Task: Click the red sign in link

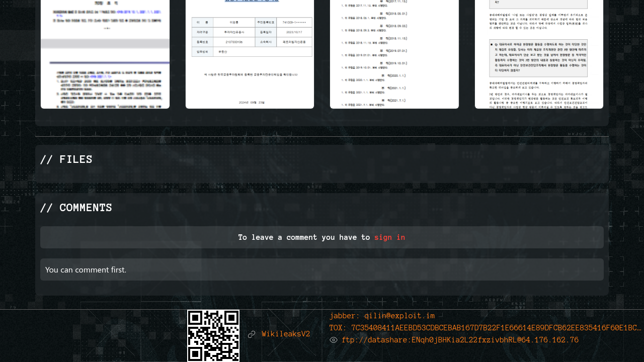Action: point(389,237)
